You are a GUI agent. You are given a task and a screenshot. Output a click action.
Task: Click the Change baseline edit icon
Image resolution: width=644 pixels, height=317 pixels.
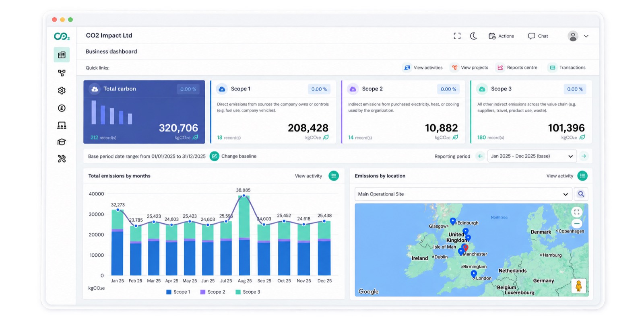(x=215, y=156)
